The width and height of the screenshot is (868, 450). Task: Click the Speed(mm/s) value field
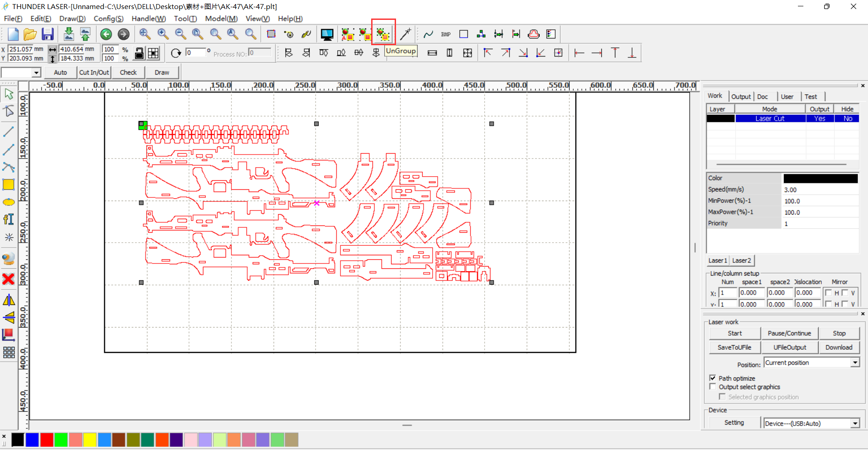821,190
